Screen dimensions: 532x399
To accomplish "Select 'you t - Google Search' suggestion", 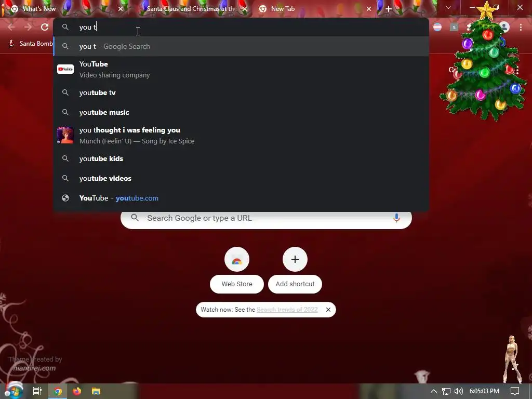I will pyautogui.click(x=241, y=46).
